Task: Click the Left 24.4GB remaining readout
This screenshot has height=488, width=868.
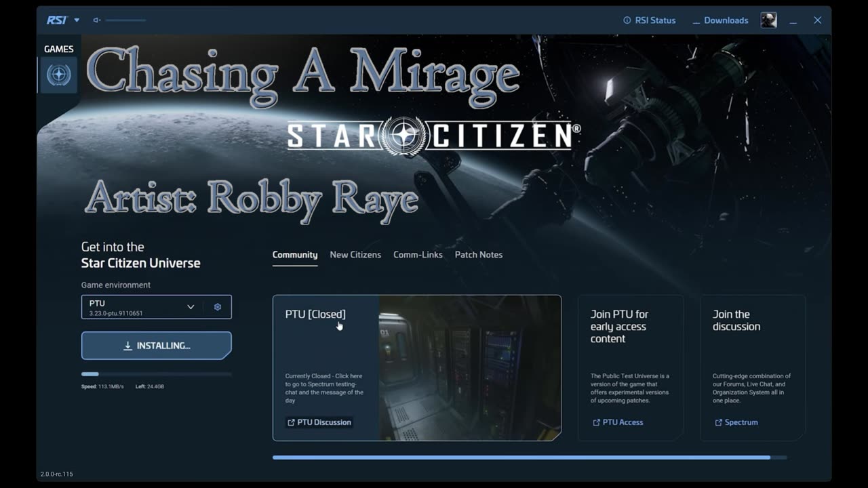Action: (x=150, y=386)
